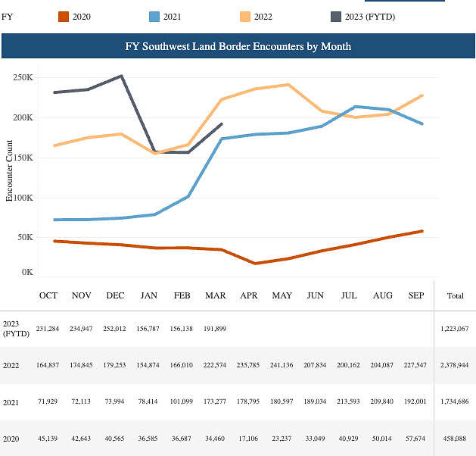This screenshot has height=456, width=476.
Task: Click the Total column header
Action: pos(456,295)
